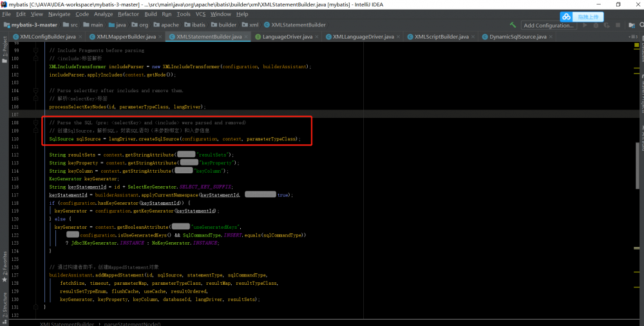Show hidden tabs dropdown list
Image resolution: width=644 pixels, height=326 pixels.
[633, 37]
